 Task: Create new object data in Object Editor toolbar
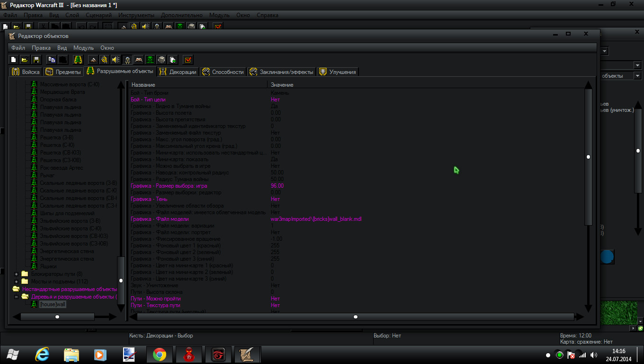pos(14,60)
